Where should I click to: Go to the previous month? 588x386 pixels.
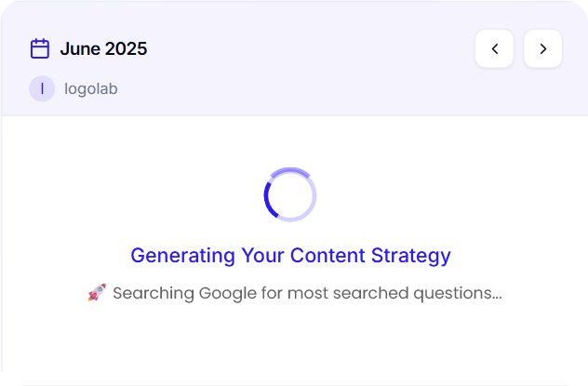(494, 48)
